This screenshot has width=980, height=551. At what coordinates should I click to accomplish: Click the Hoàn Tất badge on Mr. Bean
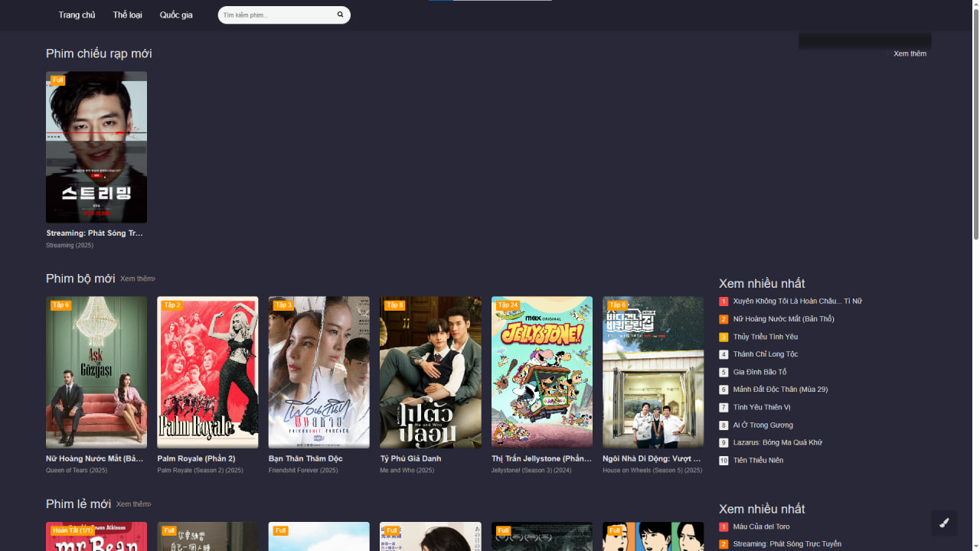click(x=72, y=530)
